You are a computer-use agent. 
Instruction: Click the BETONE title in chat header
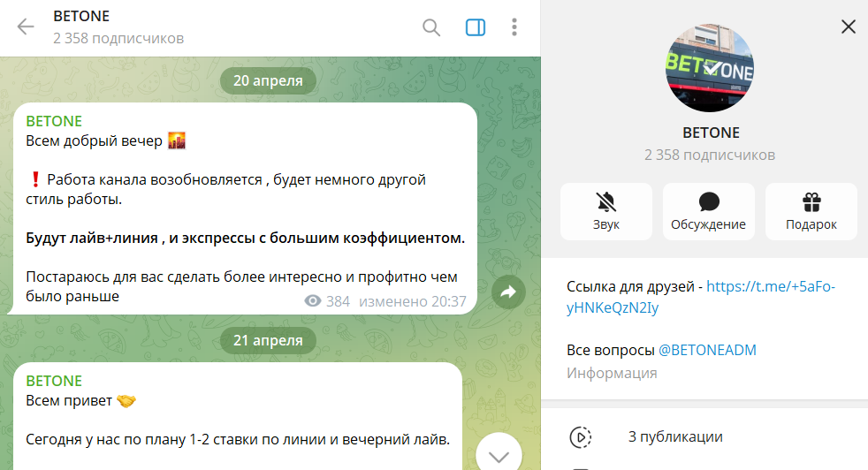point(81,17)
